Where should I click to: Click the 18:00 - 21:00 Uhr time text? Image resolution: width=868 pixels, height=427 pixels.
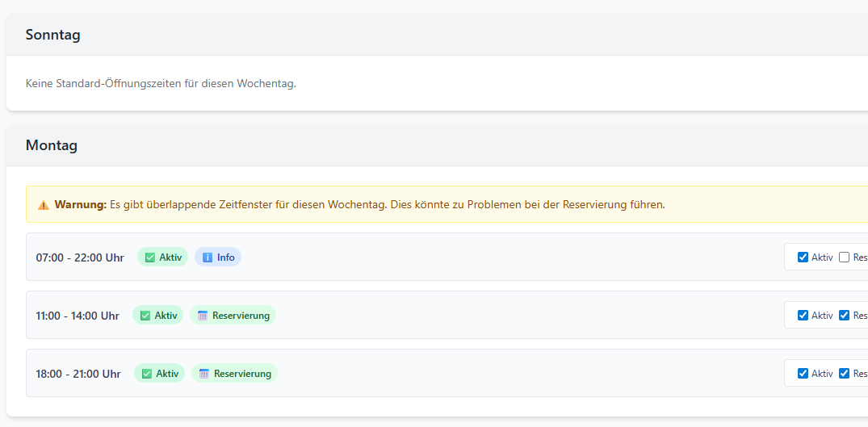click(x=78, y=374)
